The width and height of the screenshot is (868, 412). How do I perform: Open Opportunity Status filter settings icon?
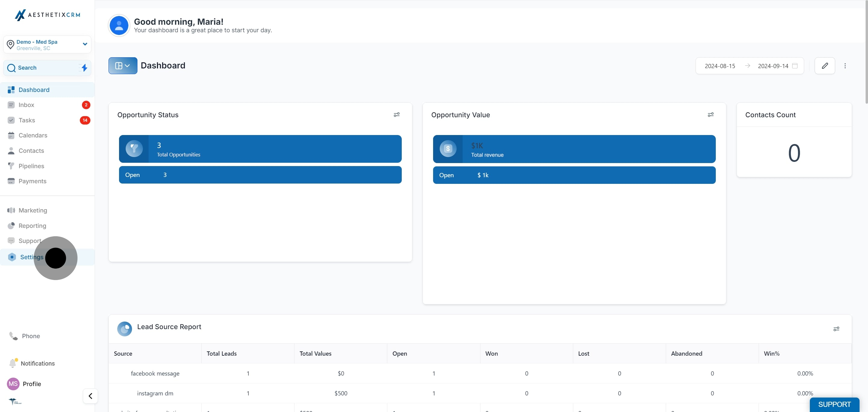397,115
